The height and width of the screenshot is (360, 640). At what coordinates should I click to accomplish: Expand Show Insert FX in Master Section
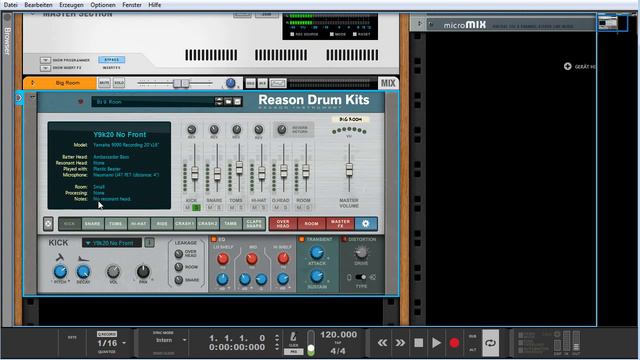[45, 68]
